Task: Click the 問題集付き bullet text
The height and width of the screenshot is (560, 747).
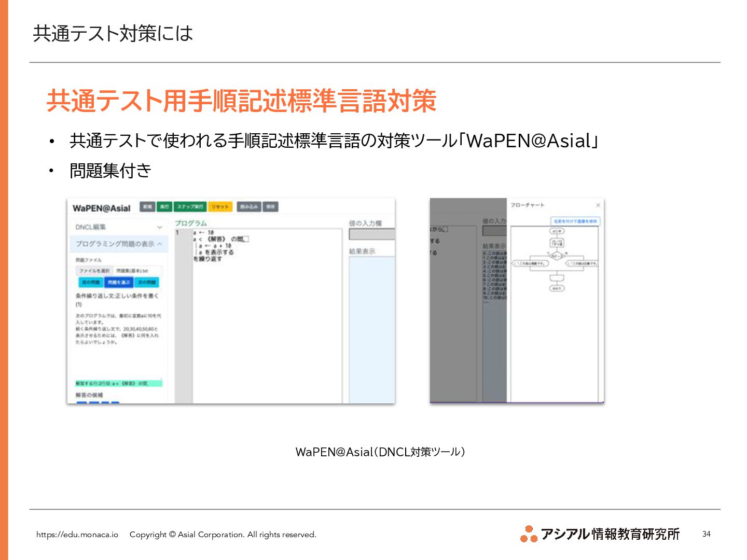Action: click(x=110, y=171)
